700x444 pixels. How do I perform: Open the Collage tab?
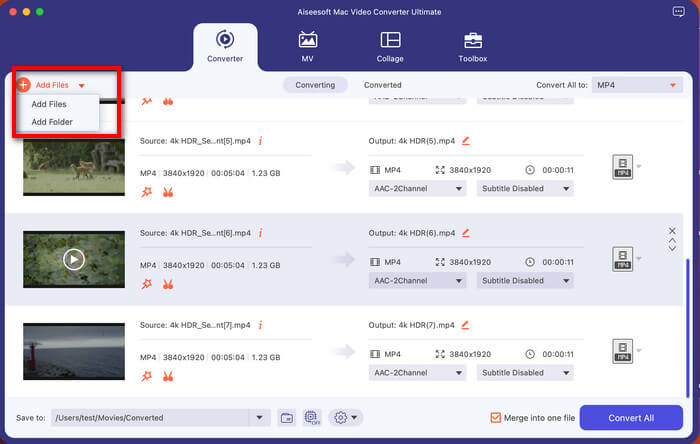coord(390,46)
